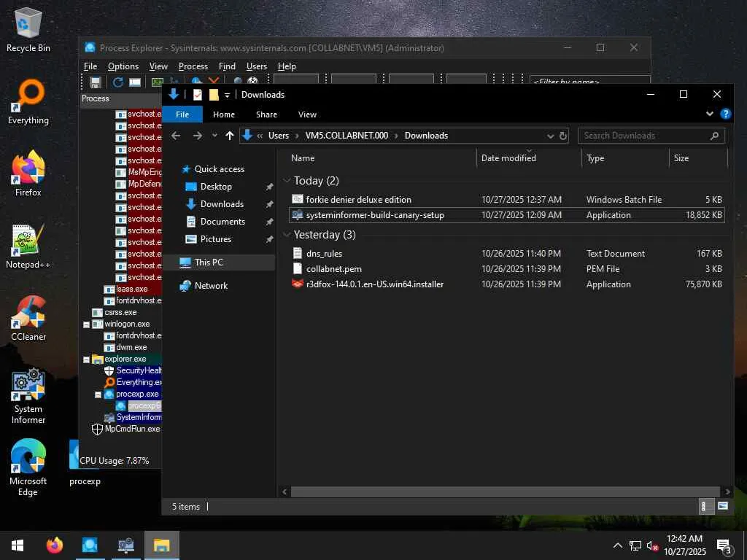Screen dimensions: 747x560
Task: Open Notepad++ desktop shortcut
Action: click(x=28, y=246)
